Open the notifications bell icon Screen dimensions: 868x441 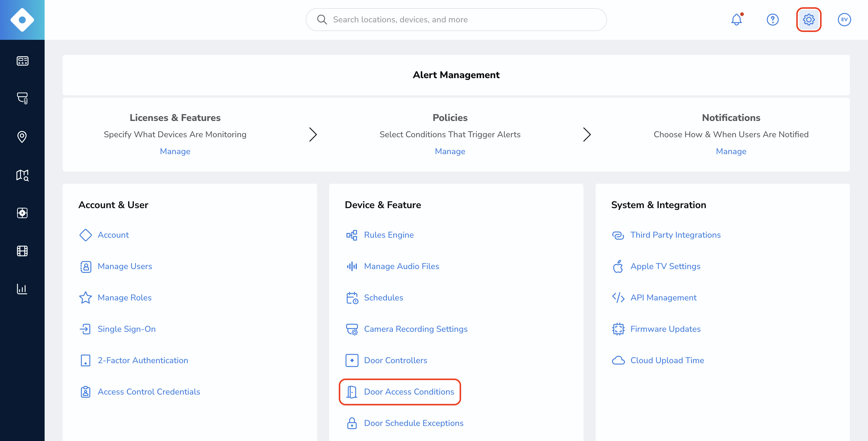737,19
